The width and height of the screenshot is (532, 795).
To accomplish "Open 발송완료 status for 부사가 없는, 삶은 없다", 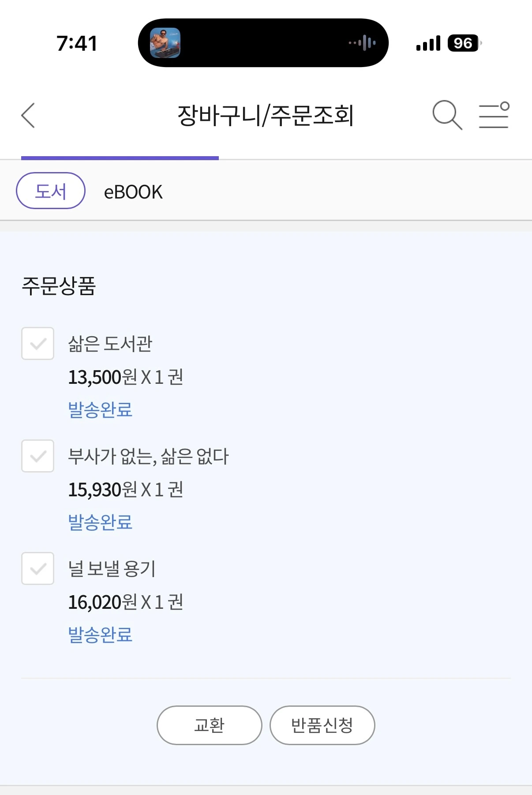I will point(100,522).
